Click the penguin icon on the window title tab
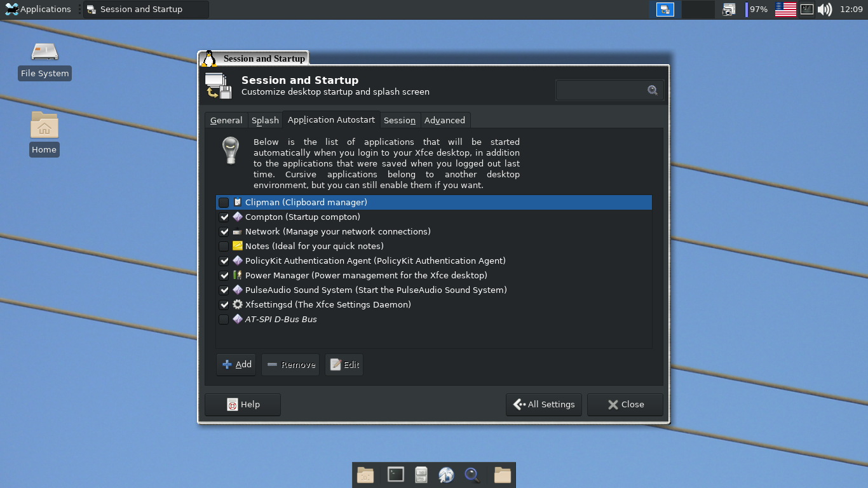 208,58
